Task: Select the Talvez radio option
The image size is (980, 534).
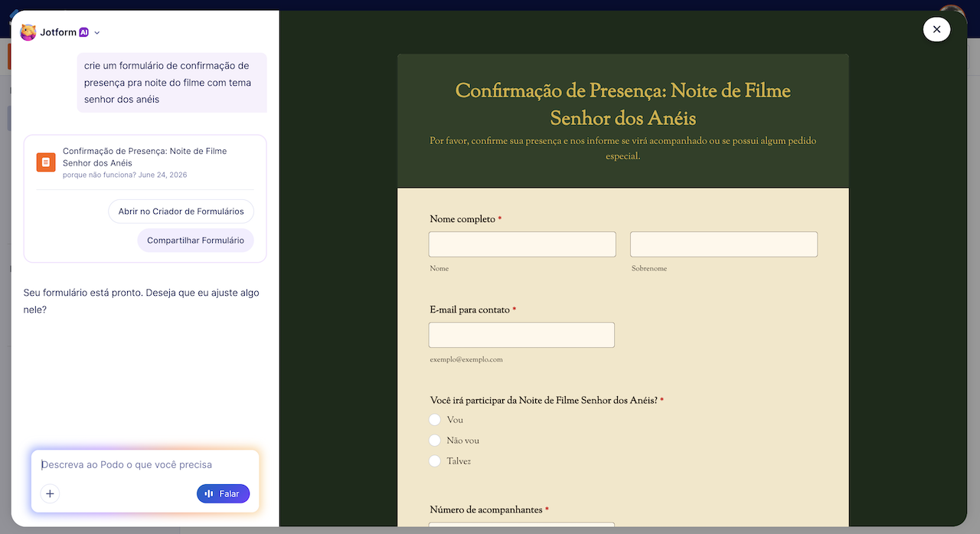Action: pos(435,461)
